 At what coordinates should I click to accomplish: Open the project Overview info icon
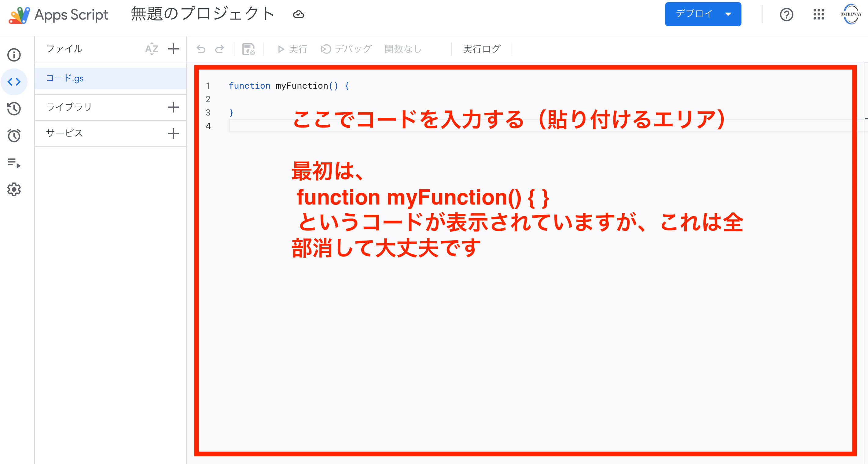tap(14, 55)
